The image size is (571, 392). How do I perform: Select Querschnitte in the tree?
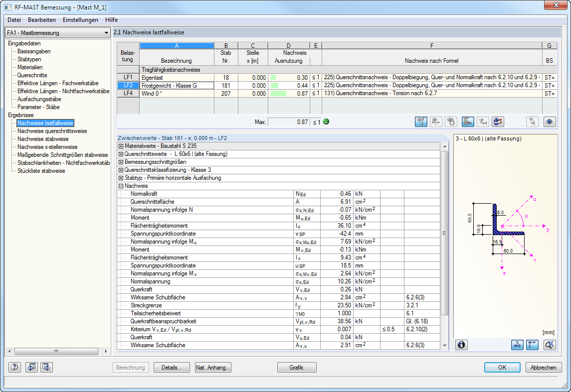point(32,75)
